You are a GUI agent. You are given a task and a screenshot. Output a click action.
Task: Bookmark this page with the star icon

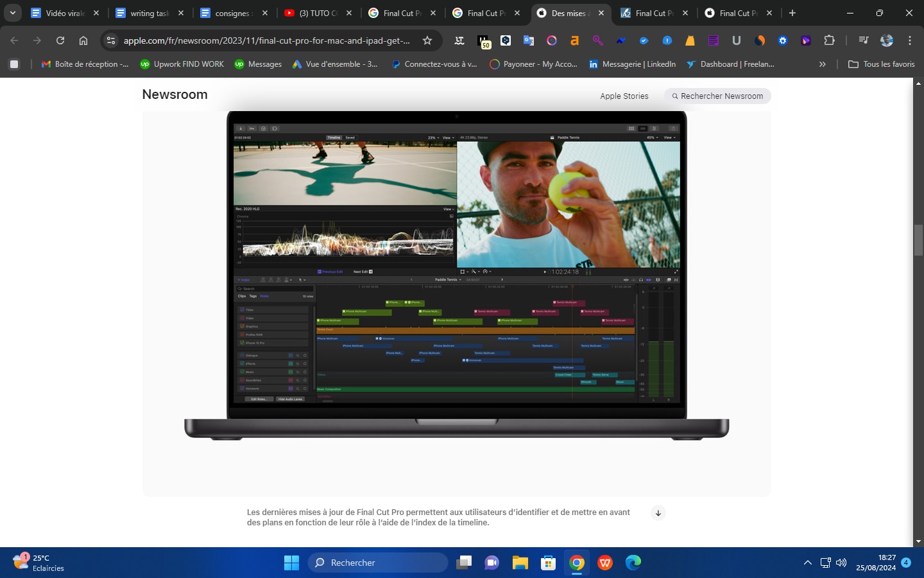[x=427, y=40]
